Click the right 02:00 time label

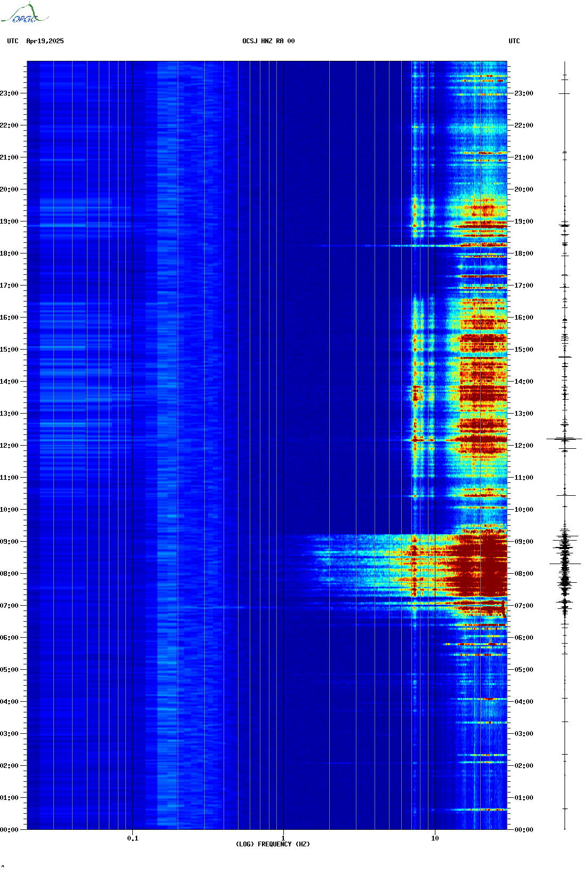[524, 766]
